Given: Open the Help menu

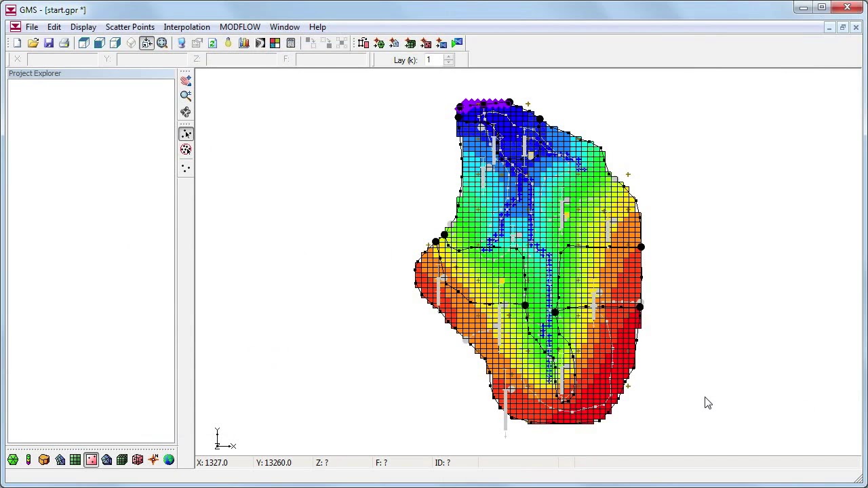Looking at the screenshot, I should pos(317,27).
